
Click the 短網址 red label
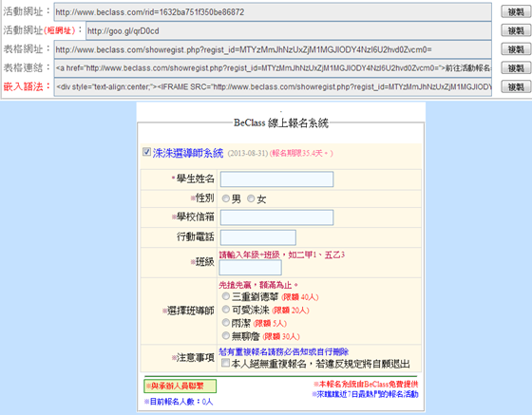point(59,30)
